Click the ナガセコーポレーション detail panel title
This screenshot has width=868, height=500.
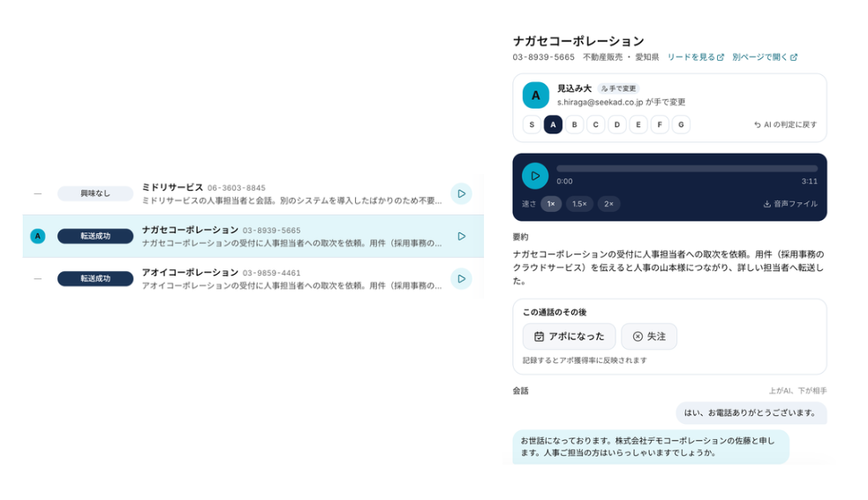pyautogui.click(x=578, y=41)
